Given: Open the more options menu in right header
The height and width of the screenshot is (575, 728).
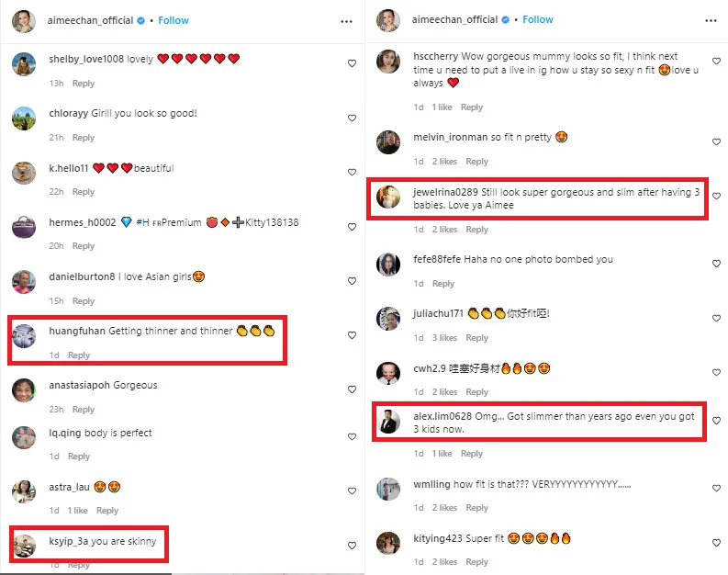Looking at the screenshot, I should point(710,20).
